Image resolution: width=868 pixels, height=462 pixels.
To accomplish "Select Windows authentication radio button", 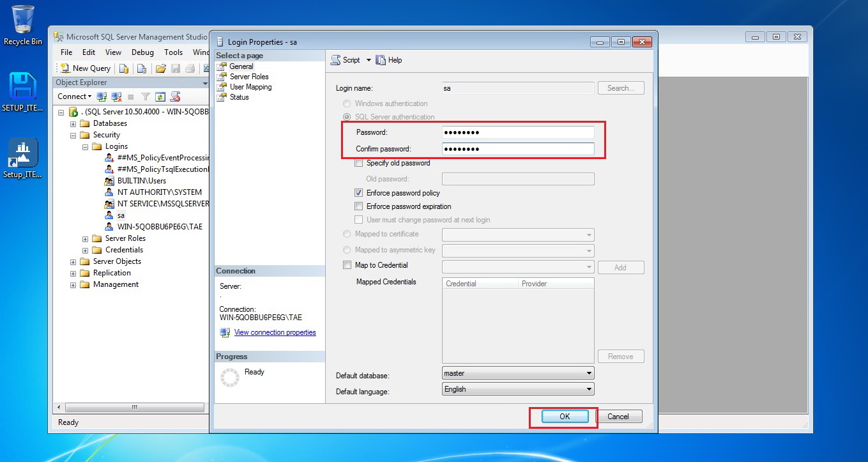I will click(x=347, y=104).
